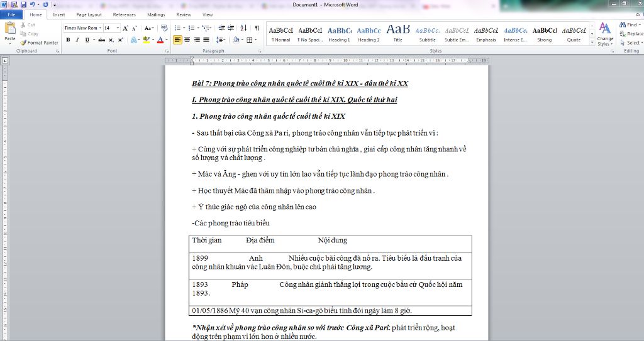Screen dimensions: 644x341
Task: Click the Copy command
Action: pos(29,34)
